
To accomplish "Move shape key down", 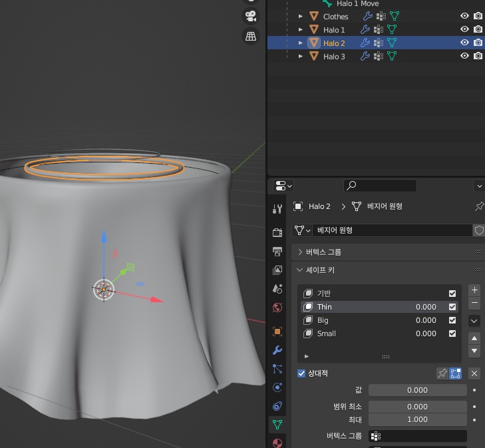I will click(474, 351).
